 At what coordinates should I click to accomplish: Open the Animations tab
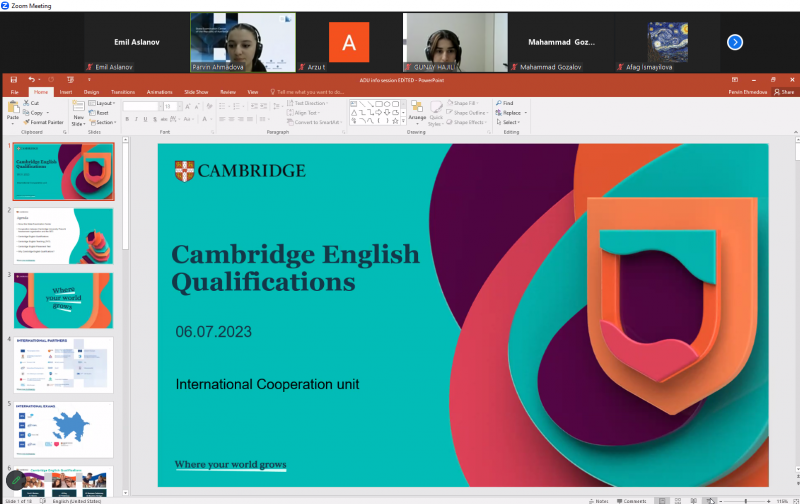coord(160,92)
